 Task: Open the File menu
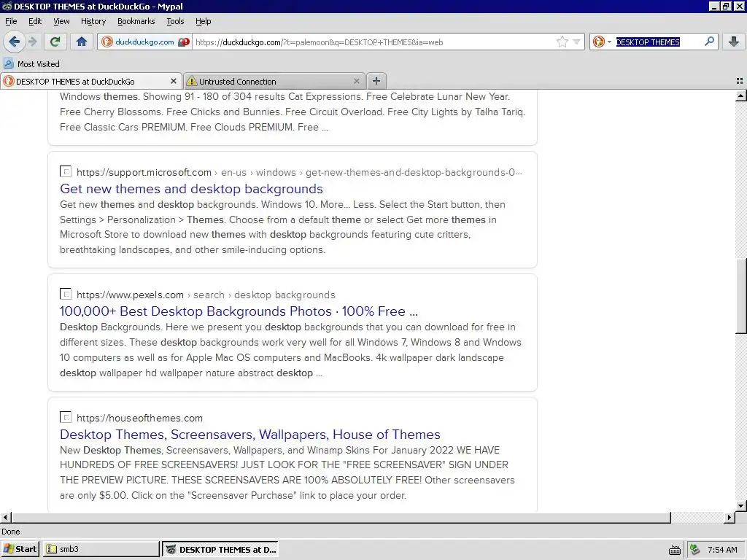11,21
